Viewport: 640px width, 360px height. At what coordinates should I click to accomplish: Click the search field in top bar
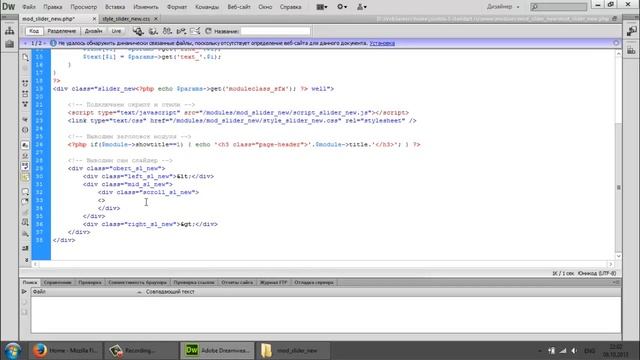pos(558,7)
